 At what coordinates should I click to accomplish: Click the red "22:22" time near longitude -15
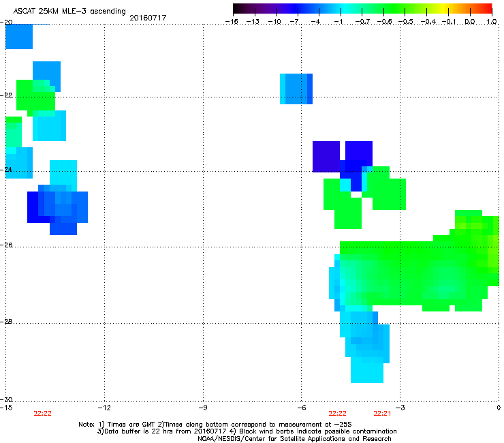(42, 414)
